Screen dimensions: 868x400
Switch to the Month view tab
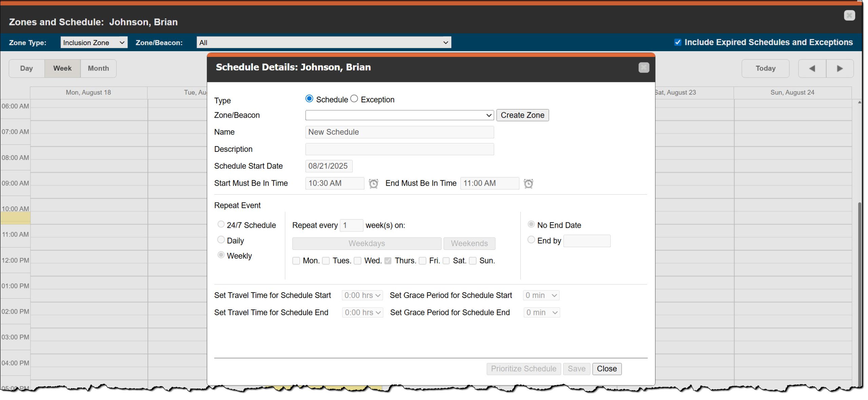click(x=98, y=68)
